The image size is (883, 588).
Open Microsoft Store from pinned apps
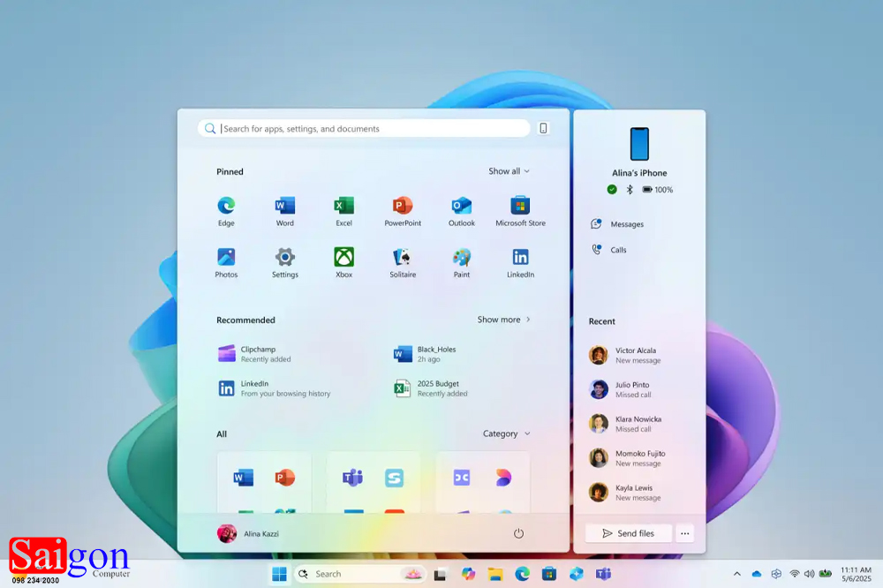[x=520, y=207]
